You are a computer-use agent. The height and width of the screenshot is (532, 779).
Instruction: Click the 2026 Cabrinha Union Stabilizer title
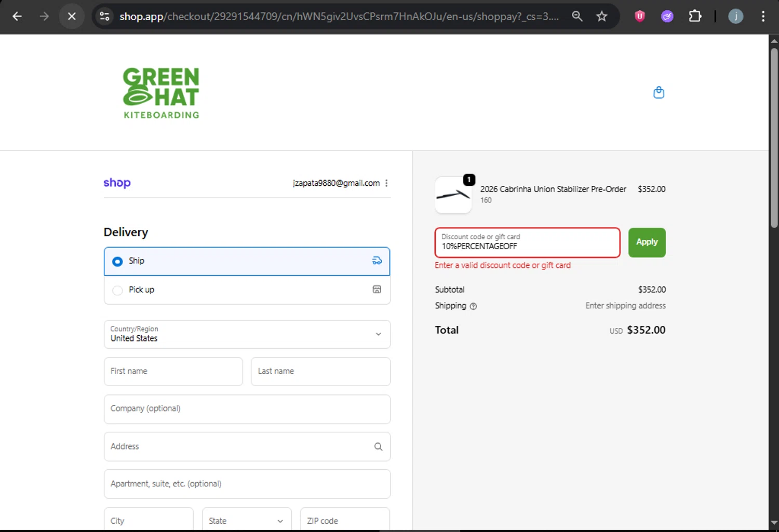(x=553, y=189)
